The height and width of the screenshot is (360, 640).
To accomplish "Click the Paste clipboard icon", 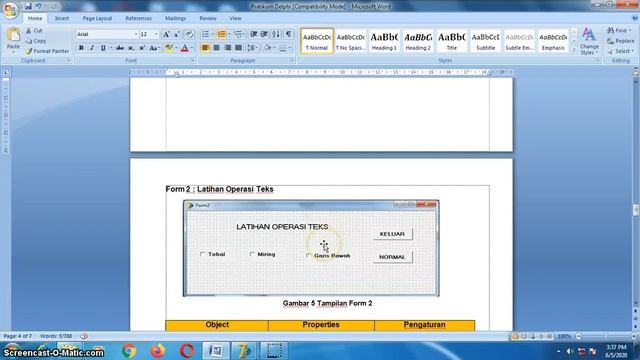I will 13,35.
